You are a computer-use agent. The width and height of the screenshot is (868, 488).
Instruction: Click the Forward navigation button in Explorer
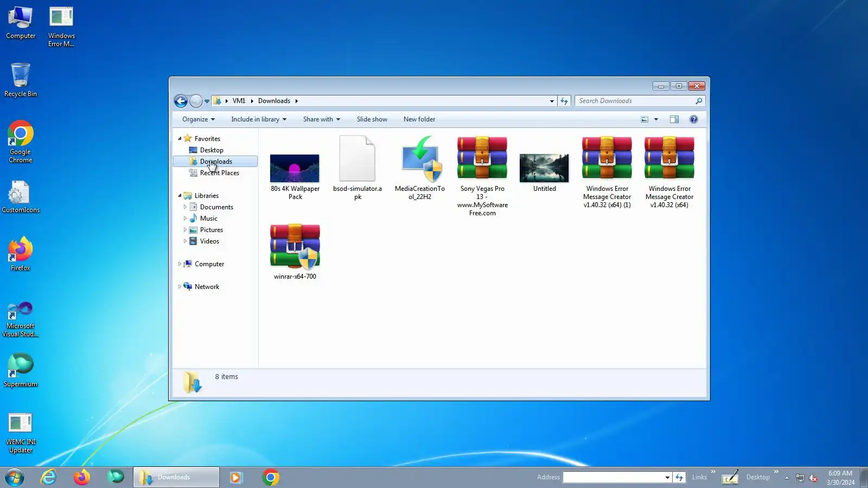click(196, 101)
